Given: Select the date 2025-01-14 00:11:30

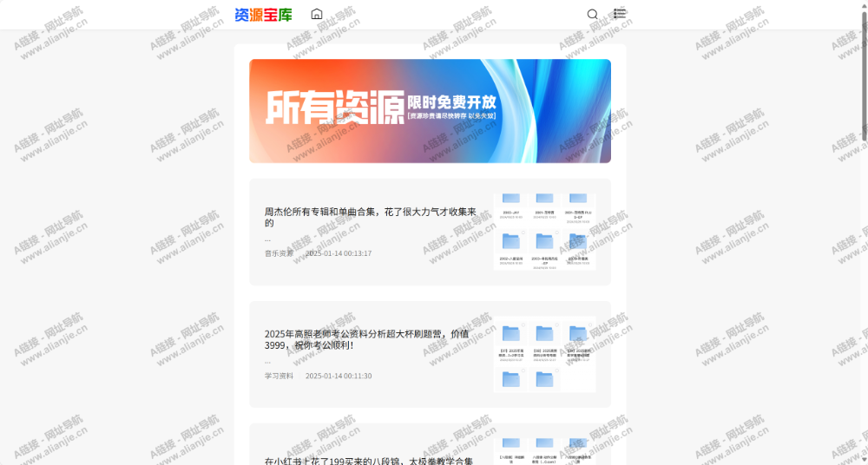Looking at the screenshot, I should [339, 376].
